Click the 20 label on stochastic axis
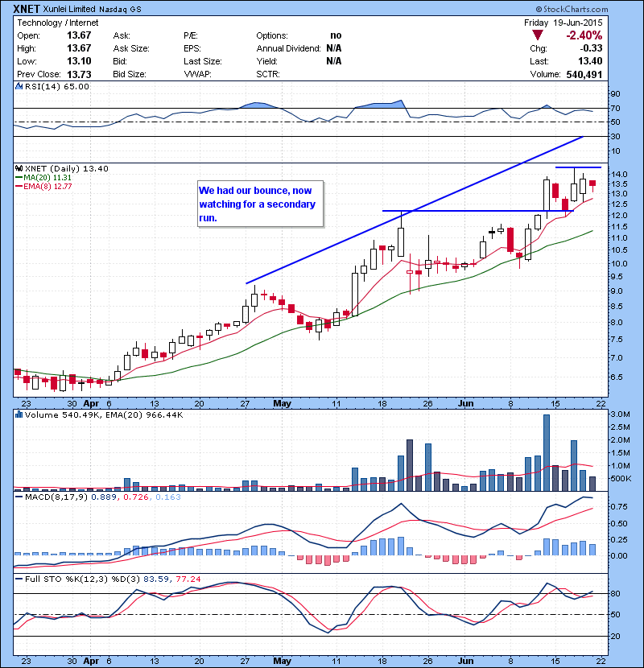 (x=616, y=636)
